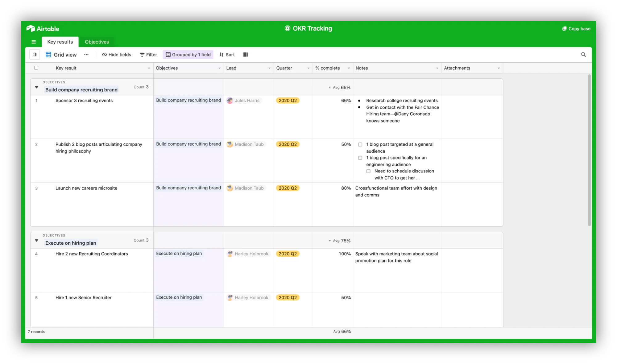617x364 pixels.
Task: Open Hide fields options
Action: coord(117,55)
